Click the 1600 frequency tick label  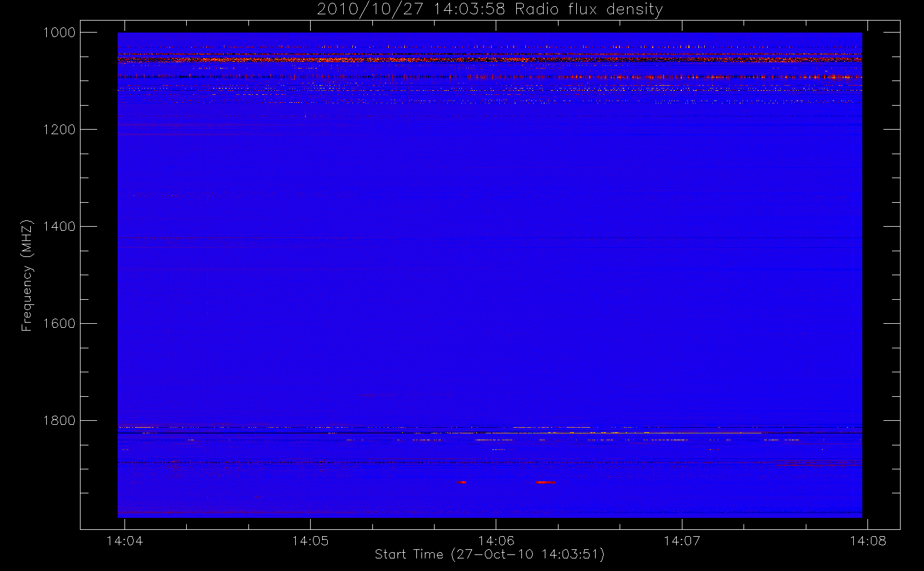coord(59,324)
